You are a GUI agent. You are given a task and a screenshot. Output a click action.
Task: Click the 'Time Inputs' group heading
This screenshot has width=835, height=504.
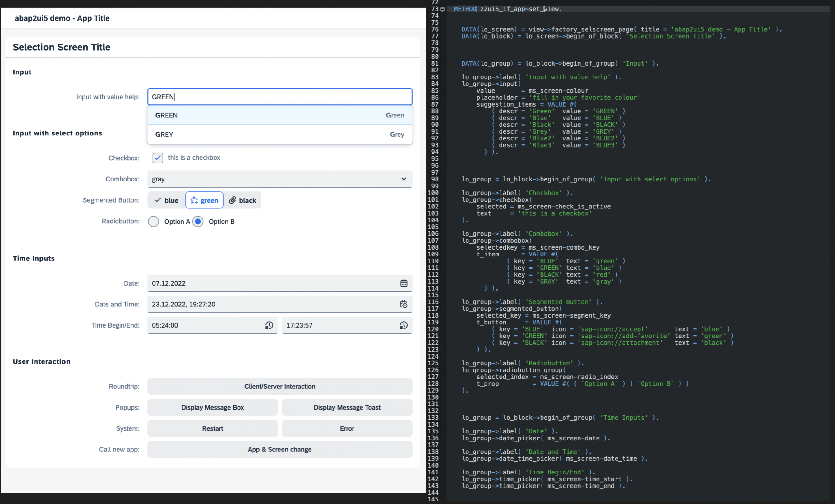click(34, 259)
